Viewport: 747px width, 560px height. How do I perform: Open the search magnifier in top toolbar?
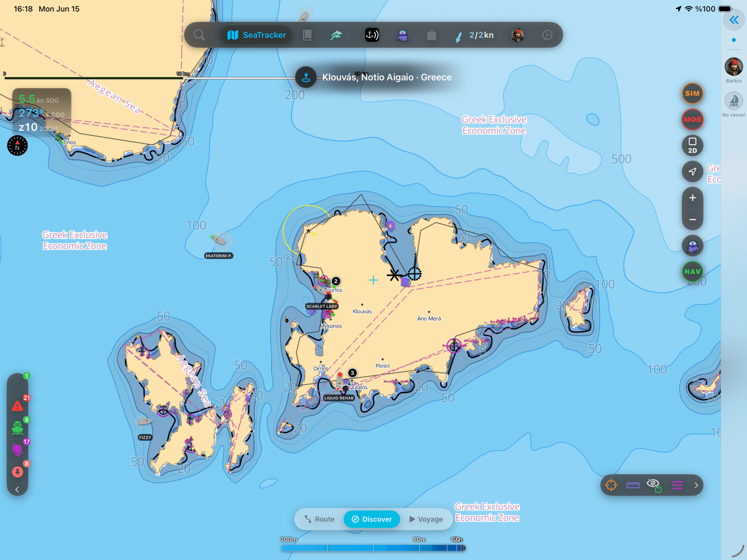click(199, 35)
